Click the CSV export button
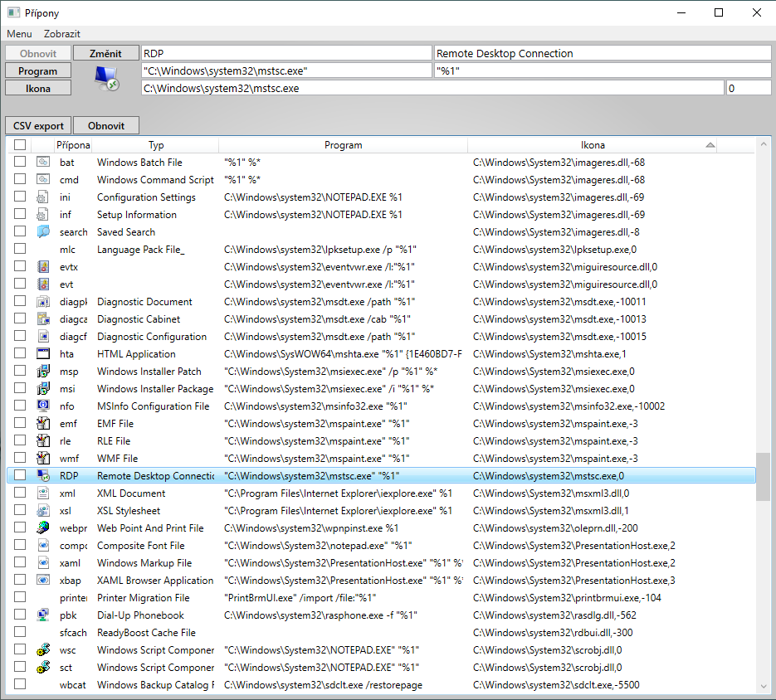The height and width of the screenshot is (700, 776). (38, 126)
